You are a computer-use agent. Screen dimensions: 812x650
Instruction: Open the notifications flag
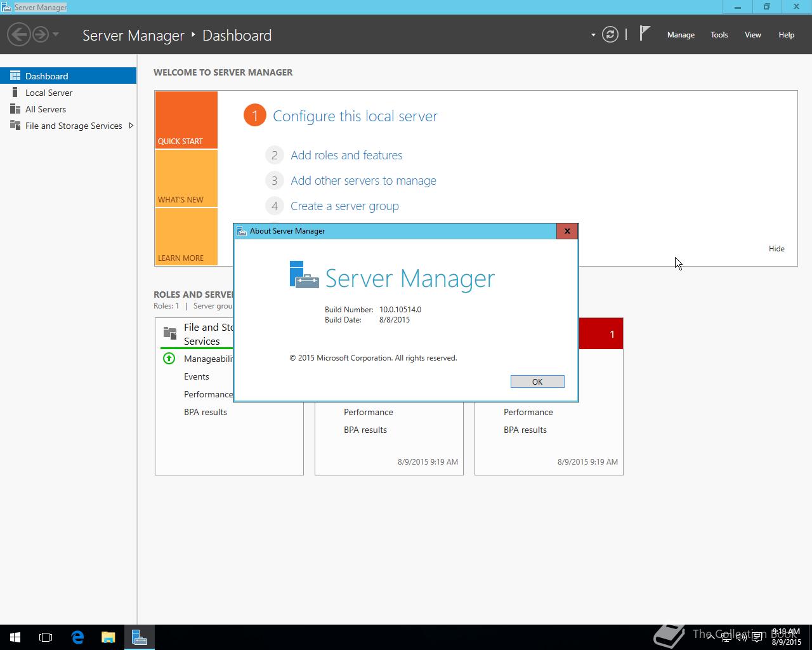click(x=645, y=34)
